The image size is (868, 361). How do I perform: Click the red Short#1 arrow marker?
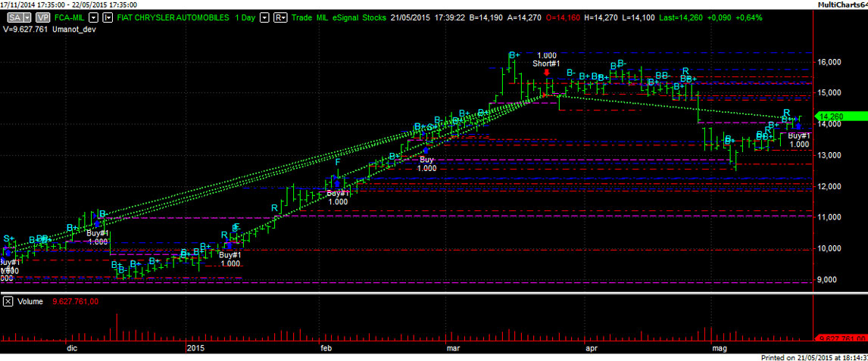point(546,73)
